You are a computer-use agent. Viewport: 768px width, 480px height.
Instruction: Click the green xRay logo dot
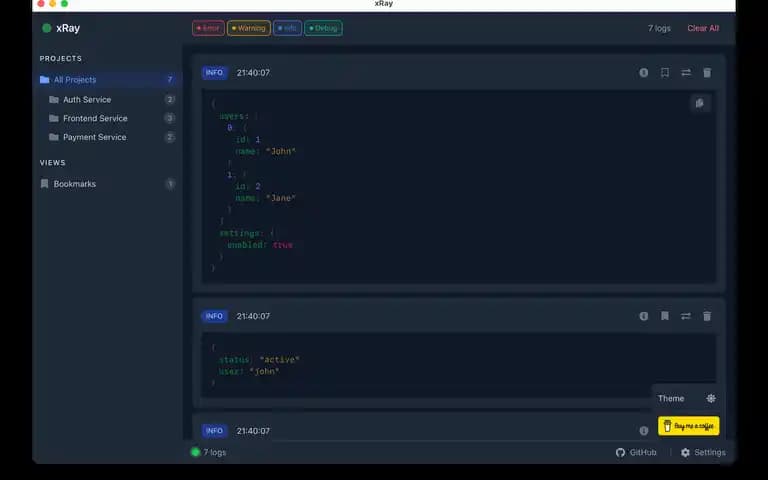47,28
